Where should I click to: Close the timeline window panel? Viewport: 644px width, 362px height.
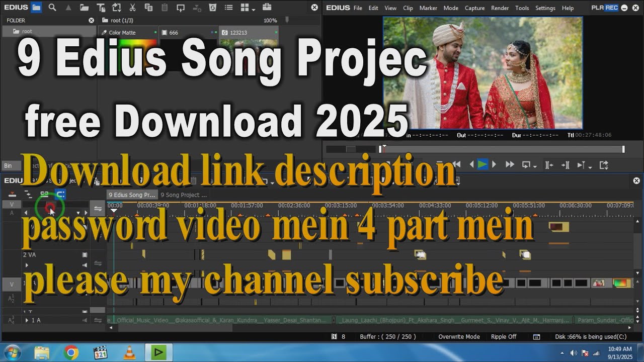[636, 180]
